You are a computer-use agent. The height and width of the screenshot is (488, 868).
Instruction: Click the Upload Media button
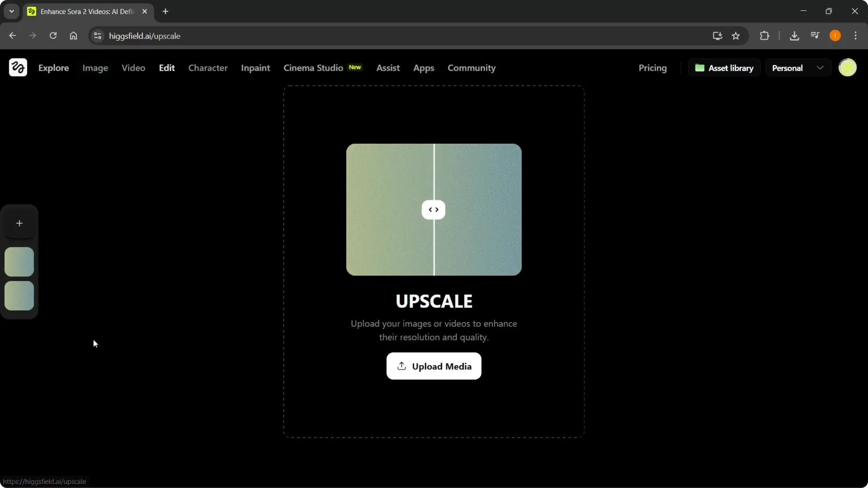[434, 366]
